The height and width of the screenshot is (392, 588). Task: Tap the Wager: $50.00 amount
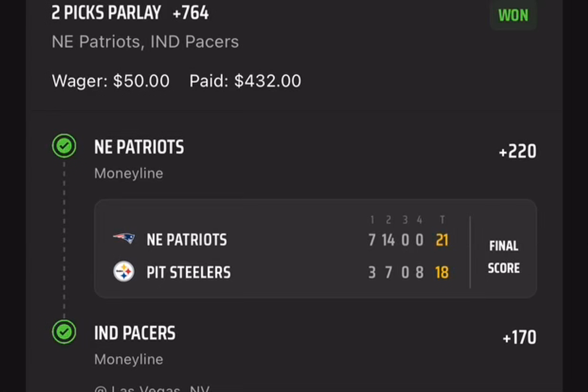[111, 81]
